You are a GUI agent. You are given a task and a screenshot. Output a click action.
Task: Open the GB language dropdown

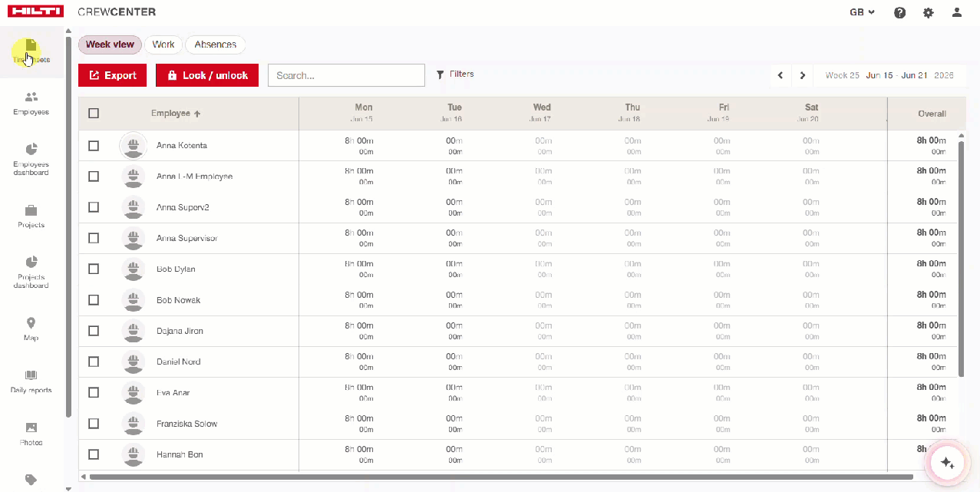[863, 12]
